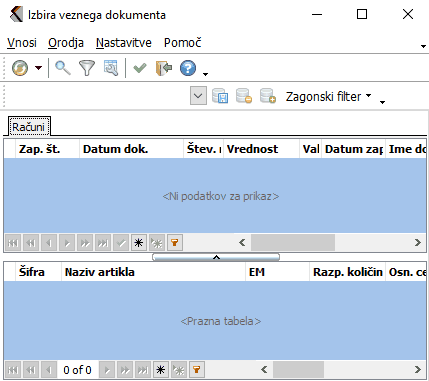Go to next record in lower navigator
The height and width of the screenshot is (381, 429).
coord(107,370)
